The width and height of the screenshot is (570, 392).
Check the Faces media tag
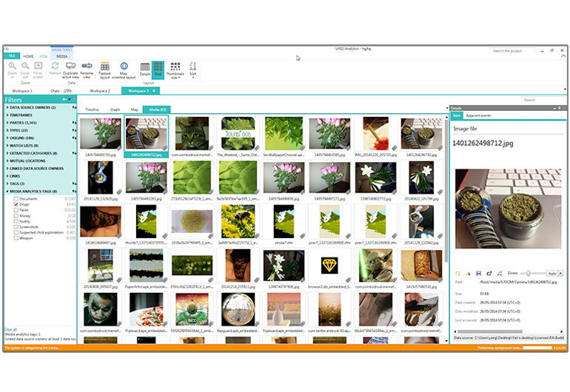pyautogui.click(x=16, y=210)
